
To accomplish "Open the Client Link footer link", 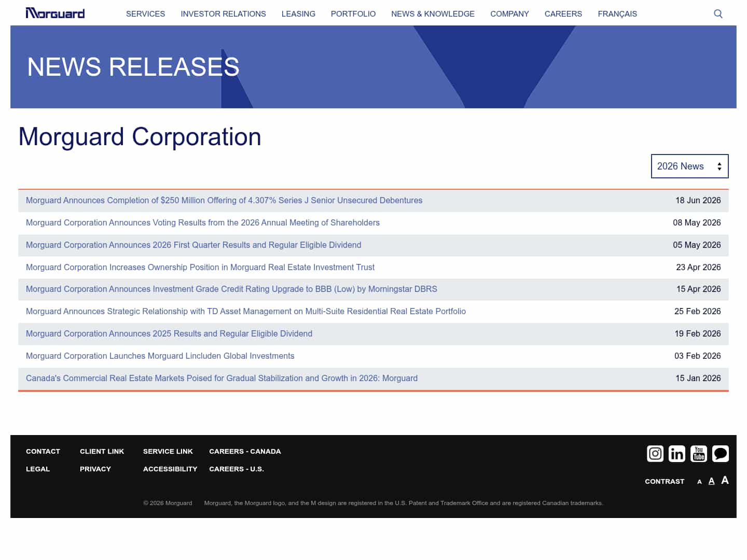I will click(x=102, y=451).
